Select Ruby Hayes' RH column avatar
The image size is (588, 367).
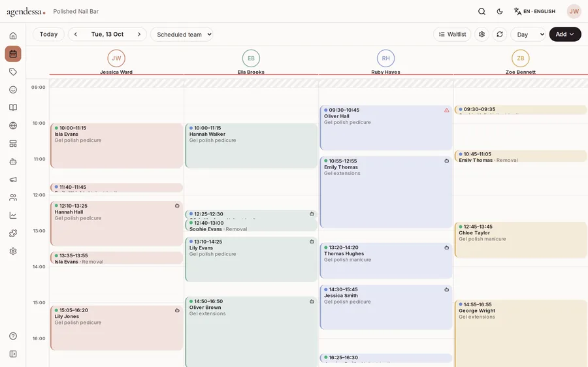pyautogui.click(x=386, y=58)
